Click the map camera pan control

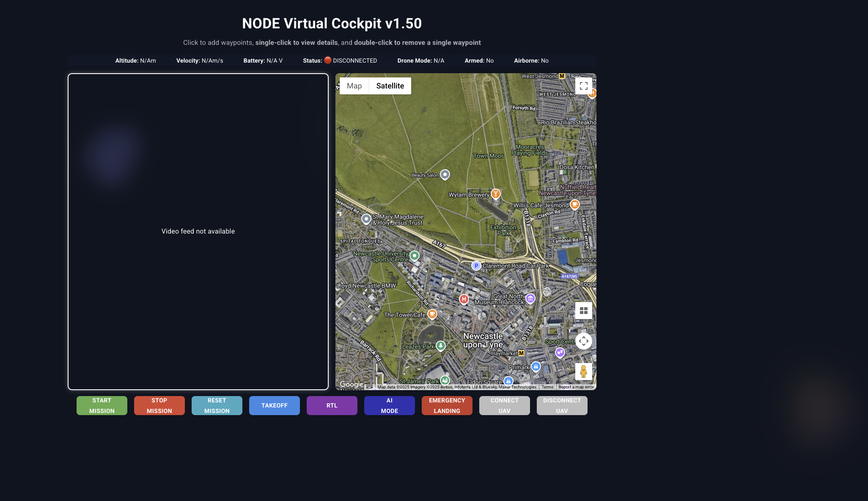[x=583, y=341]
